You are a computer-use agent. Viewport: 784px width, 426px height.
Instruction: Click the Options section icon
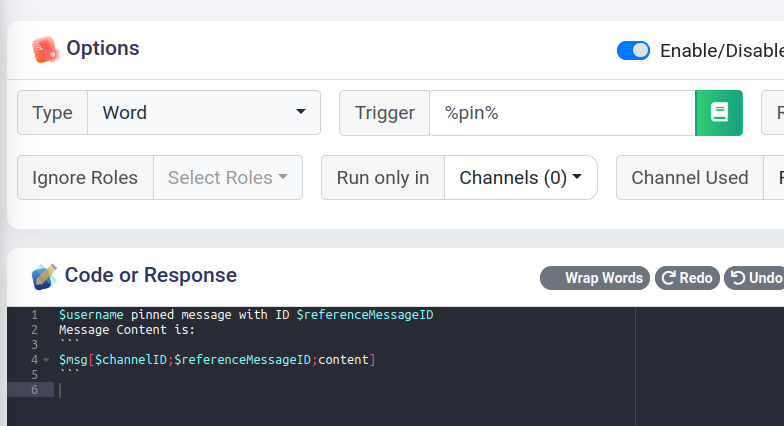click(46, 50)
